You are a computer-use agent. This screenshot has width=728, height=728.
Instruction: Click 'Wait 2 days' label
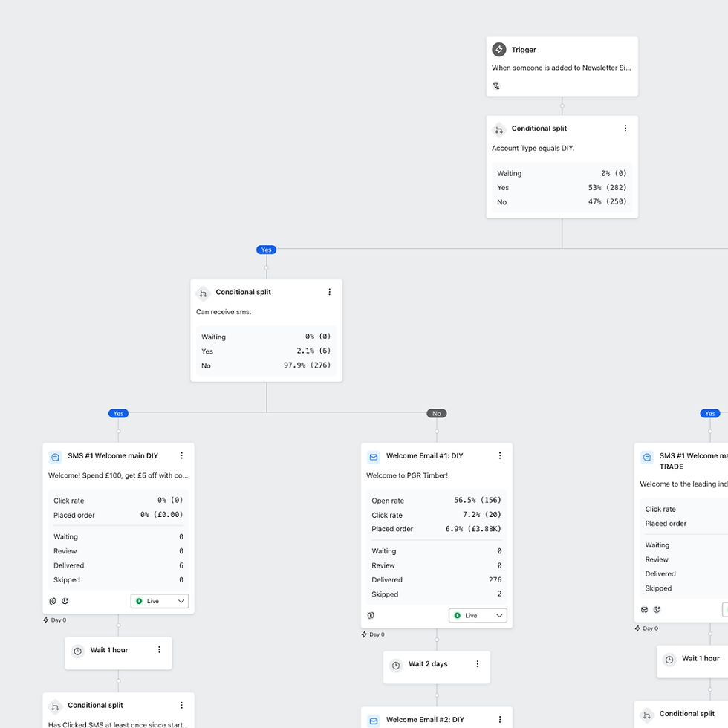[x=428, y=664]
